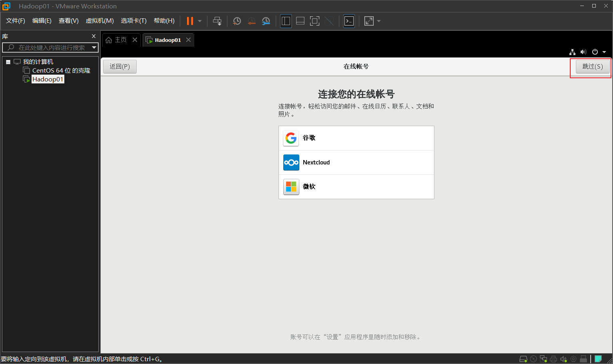The height and width of the screenshot is (364, 613).
Task: Choose the Nextcloud account option
Action: (x=356, y=162)
